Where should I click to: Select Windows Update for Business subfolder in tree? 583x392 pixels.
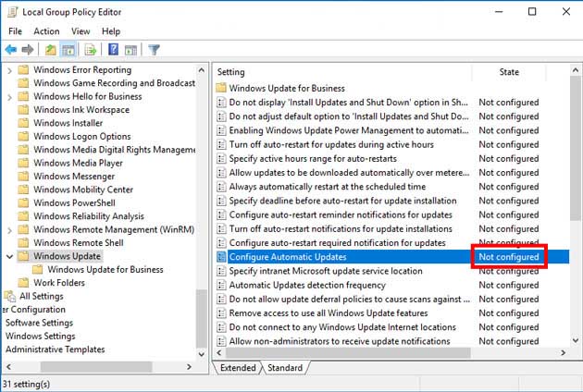click(105, 269)
